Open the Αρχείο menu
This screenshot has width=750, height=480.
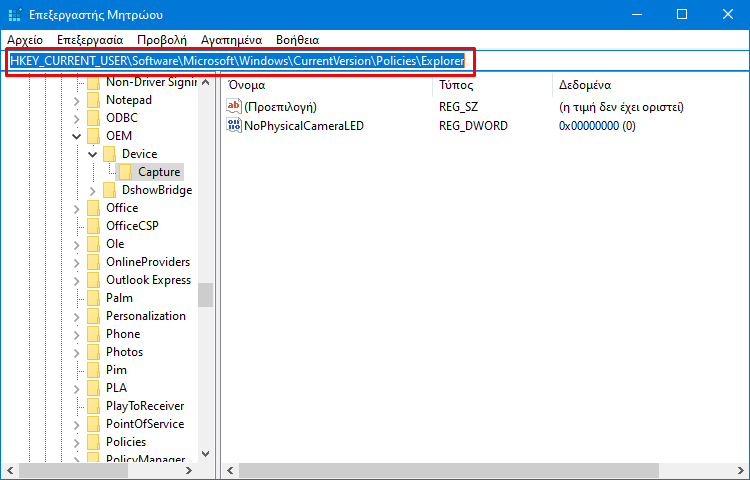click(25, 40)
